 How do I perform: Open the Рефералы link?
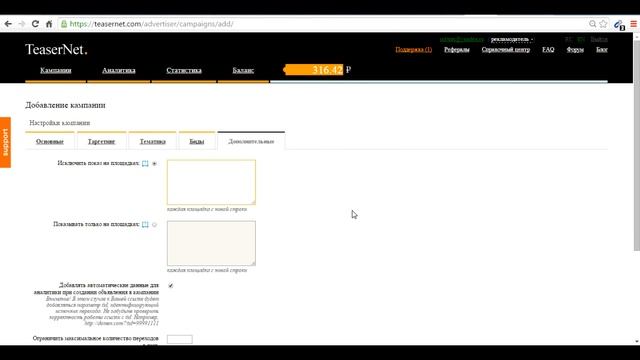pyautogui.click(x=457, y=49)
